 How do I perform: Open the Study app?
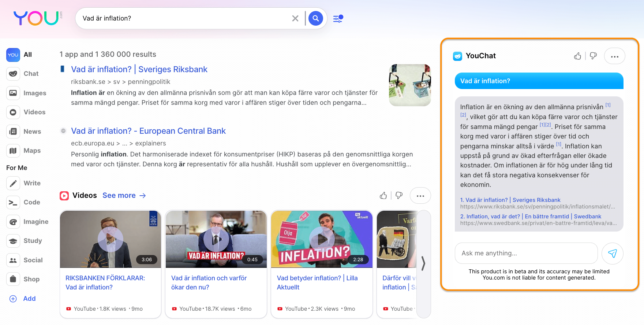pos(24,241)
